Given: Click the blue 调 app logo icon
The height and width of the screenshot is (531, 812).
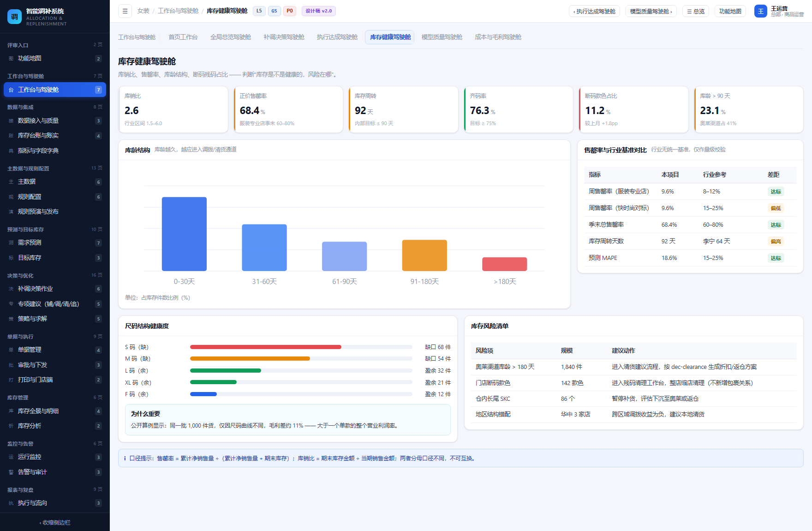Looking at the screenshot, I should (14, 17).
